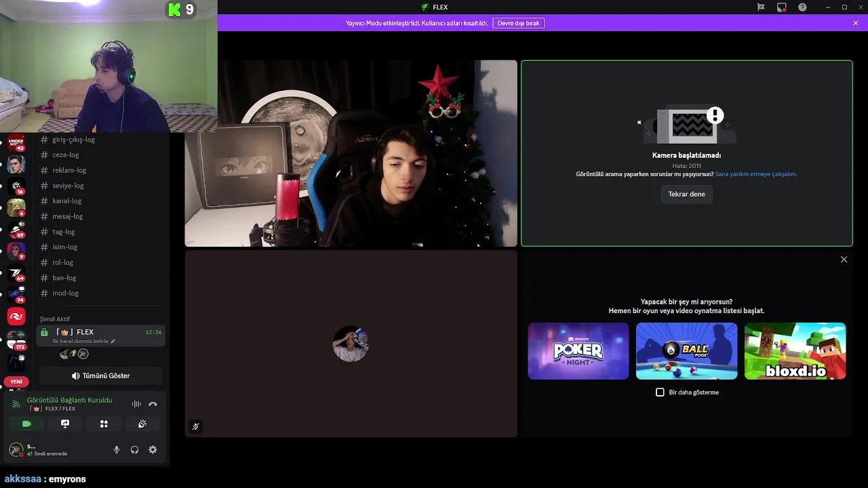Check the Bir daha gösterme checkbox
Viewport: 868px width, 488px height.
pos(660,392)
